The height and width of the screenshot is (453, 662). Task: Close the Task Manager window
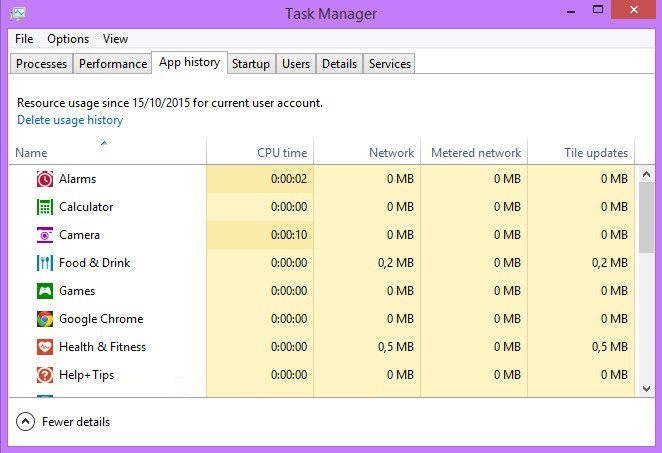pos(633,9)
